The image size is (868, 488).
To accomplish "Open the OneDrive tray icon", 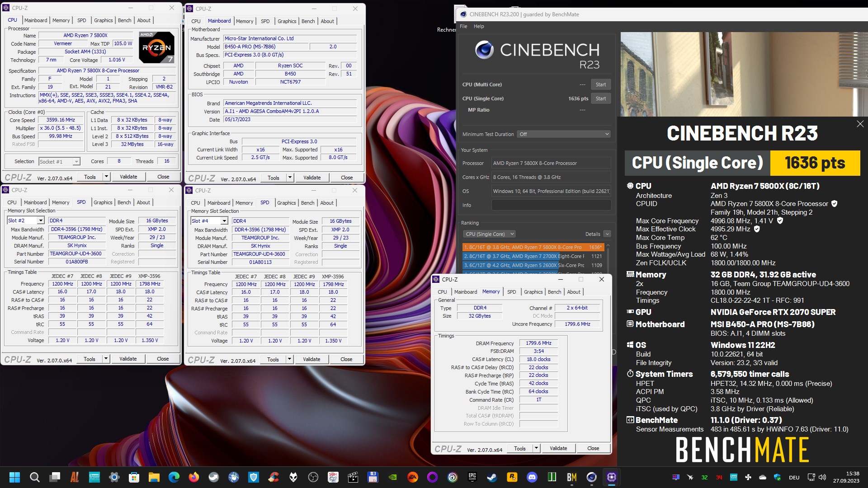I will point(763,477).
